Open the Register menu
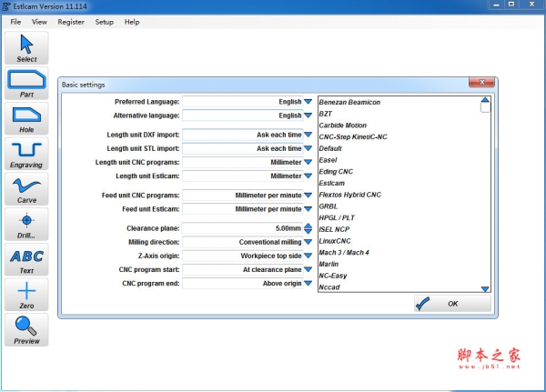 pos(71,21)
